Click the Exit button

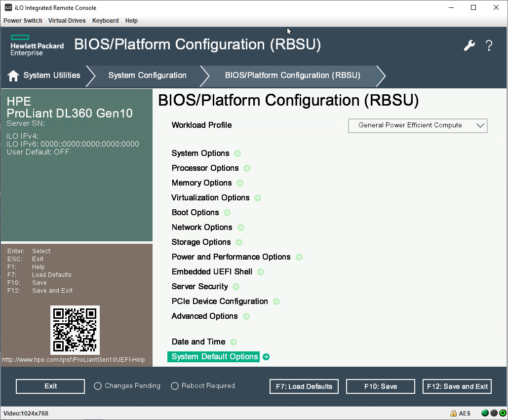pyautogui.click(x=50, y=386)
